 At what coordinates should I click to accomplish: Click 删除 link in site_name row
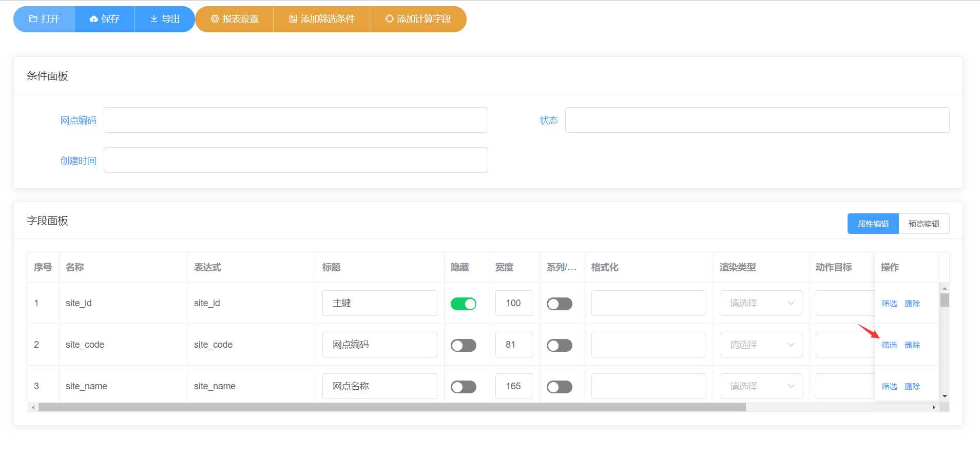912,387
